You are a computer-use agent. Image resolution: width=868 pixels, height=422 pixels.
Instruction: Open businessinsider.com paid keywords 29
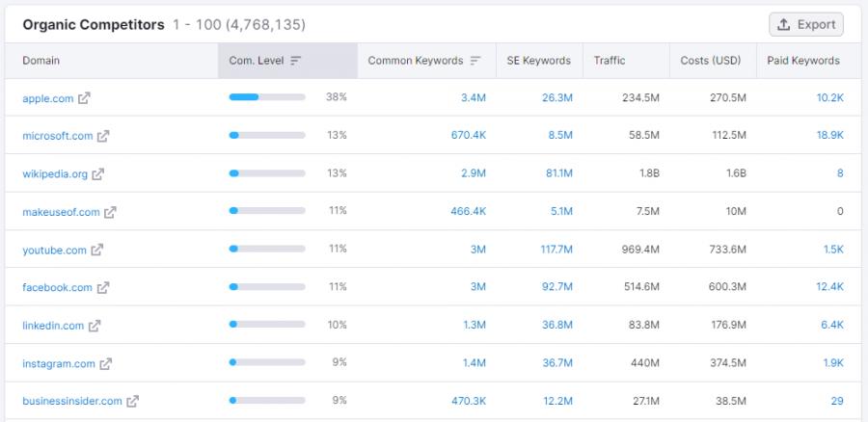[837, 401]
